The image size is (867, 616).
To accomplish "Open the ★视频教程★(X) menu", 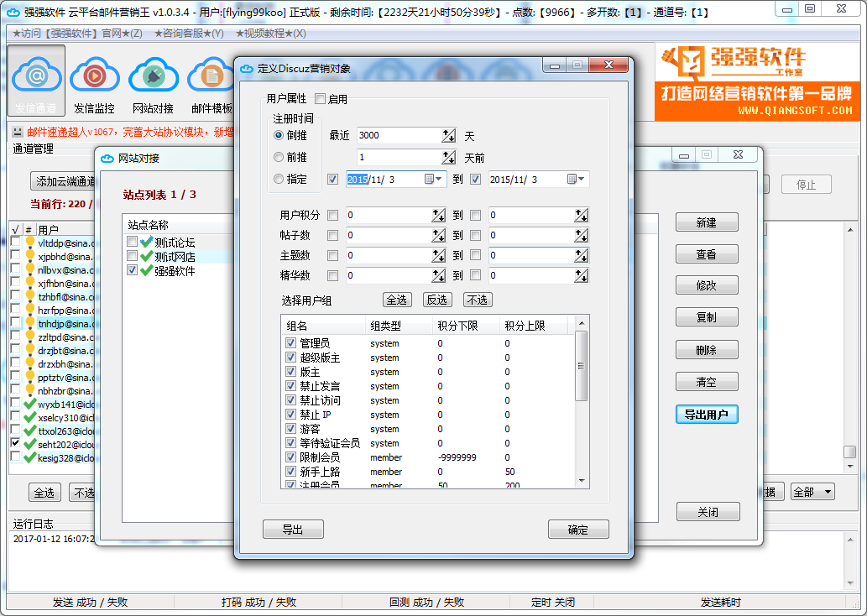I will [x=271, y=34].
